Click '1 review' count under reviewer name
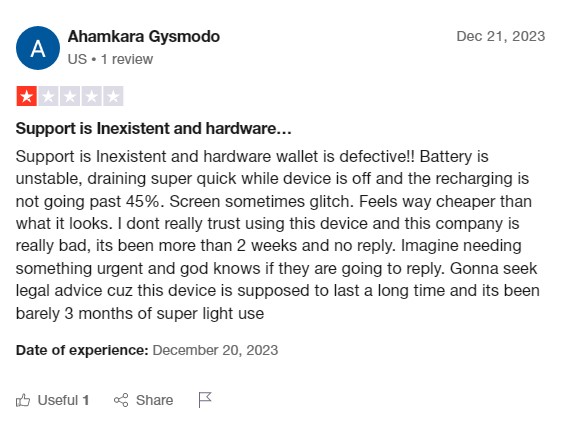Screen dimensions: 561x428 tap(127, 59)
